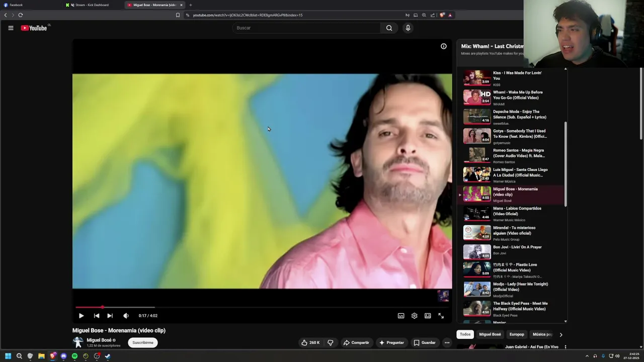Click the Preguntar button
Screen dimensions: 644x362
coord(391,343)
